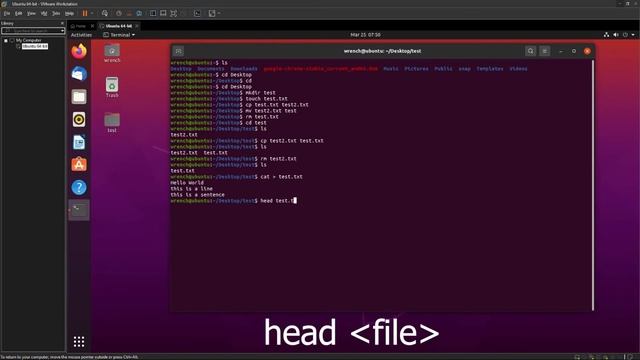640x360 pixels.
Task: Select the Trash icon on desktop
Action: pos(112,87)
